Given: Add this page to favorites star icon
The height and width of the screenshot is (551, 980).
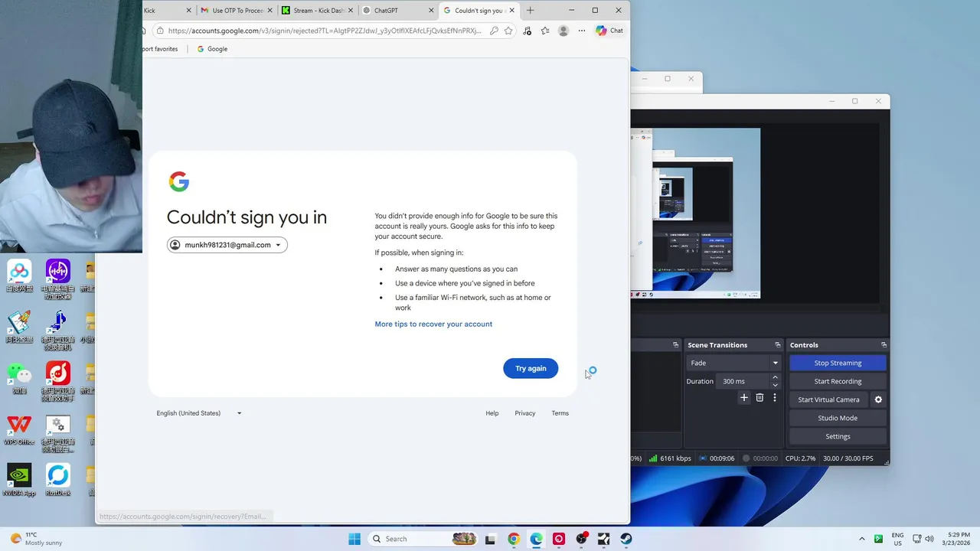Looking at the screenshot, I should pos(508,31).
